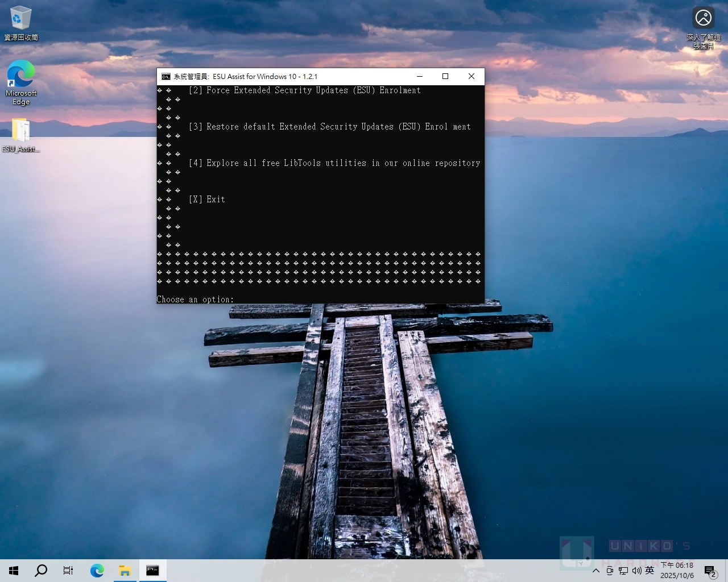728x582 pixels.
Task: Open the Windows Start menu
Action: [14, 571]
